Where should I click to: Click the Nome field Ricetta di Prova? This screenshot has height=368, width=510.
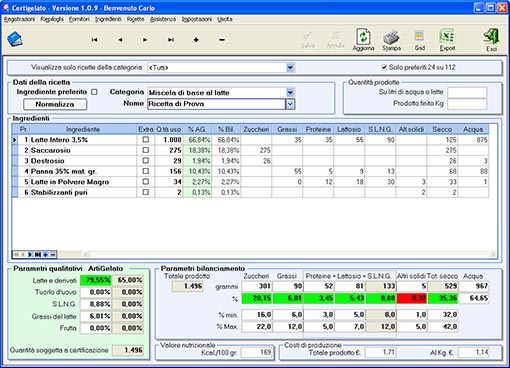click(x=216, y=104)
